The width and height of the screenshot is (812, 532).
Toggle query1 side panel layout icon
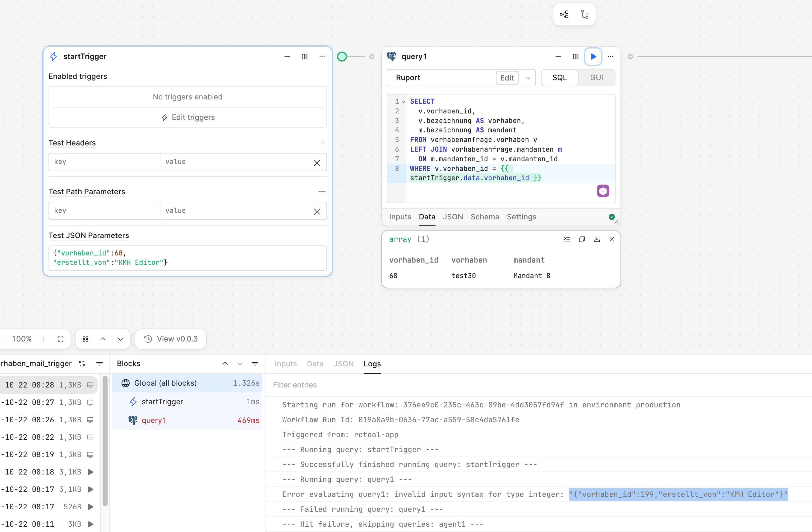click(575, 57)
